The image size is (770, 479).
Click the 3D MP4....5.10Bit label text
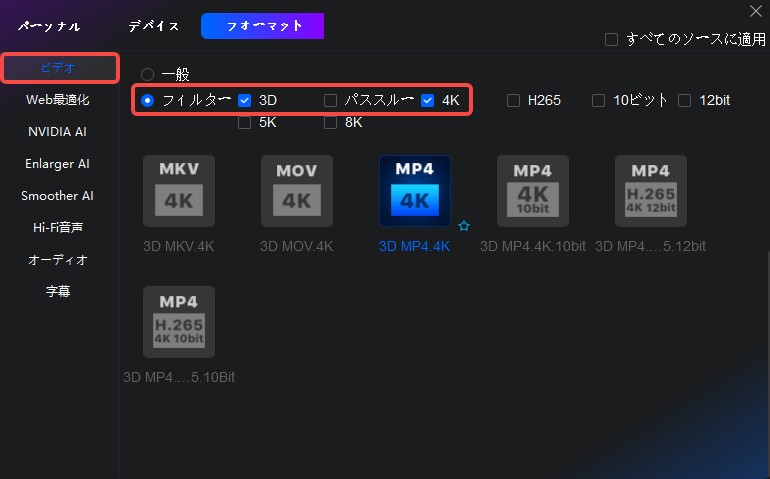[179, 377]
